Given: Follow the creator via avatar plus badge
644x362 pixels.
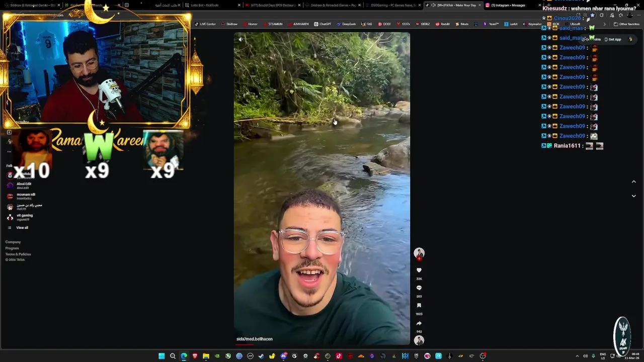Looking at the screenshot, I should (419, 258).
